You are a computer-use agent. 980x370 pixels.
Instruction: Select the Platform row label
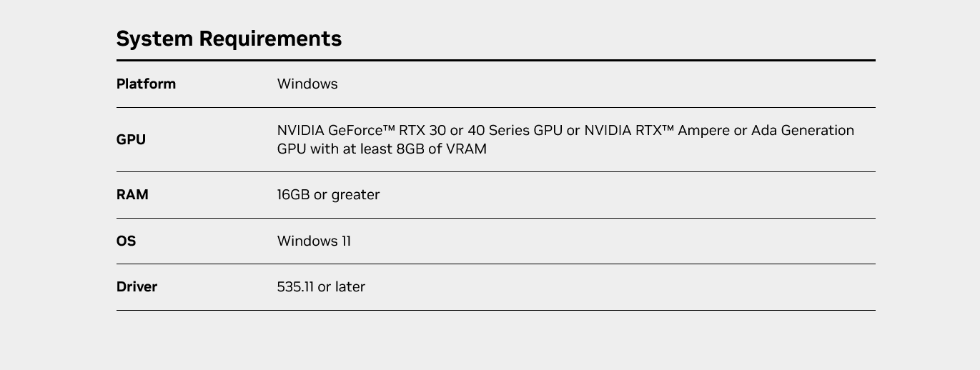[146, 84]
